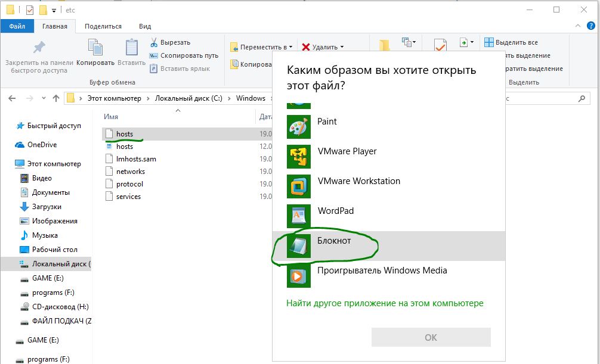Click the search magnifier icon
Image resolution: width=600 pixels, height=364 pixels.
click(x=582, y=98)
